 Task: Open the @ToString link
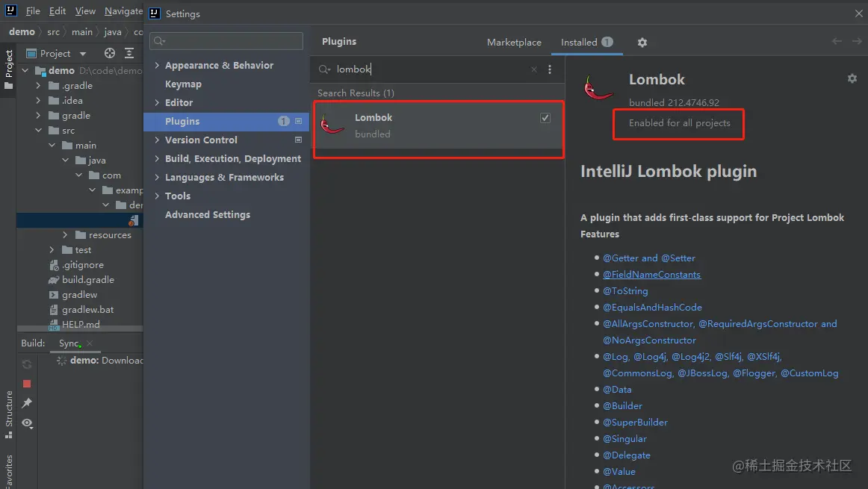pos(625,291)
